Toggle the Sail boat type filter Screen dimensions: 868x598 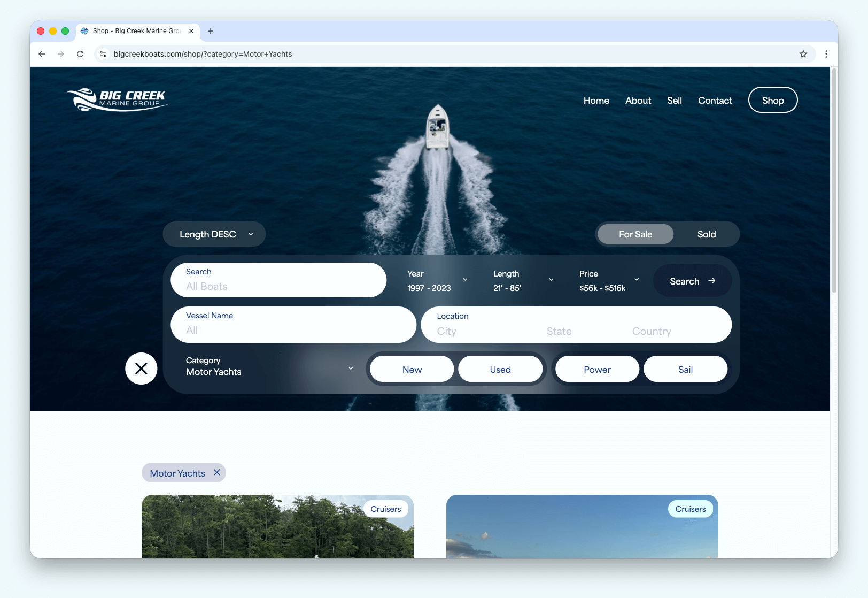point(685,370)
